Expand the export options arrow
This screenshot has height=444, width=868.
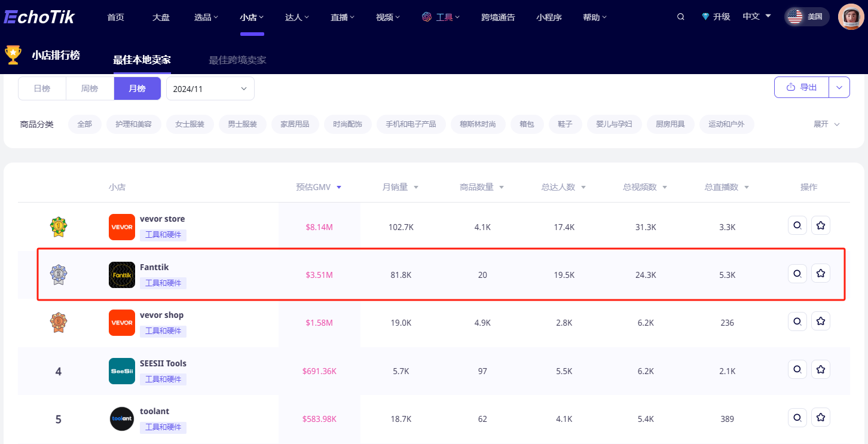click(839, 87)
